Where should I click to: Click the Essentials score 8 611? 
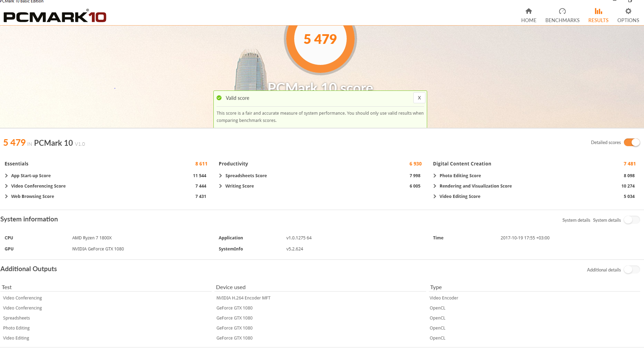click(x=201, y=164)
